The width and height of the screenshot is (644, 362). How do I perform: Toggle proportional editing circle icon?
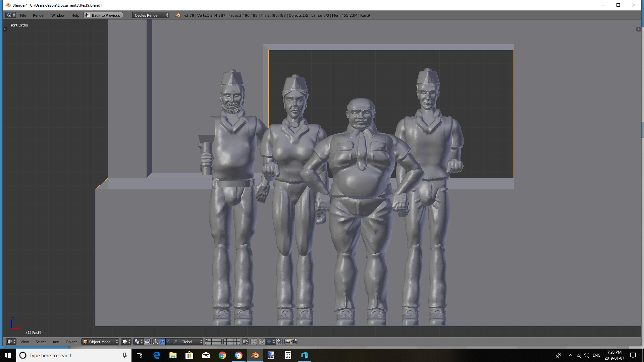pyautogui.click(x=254, y=342)
